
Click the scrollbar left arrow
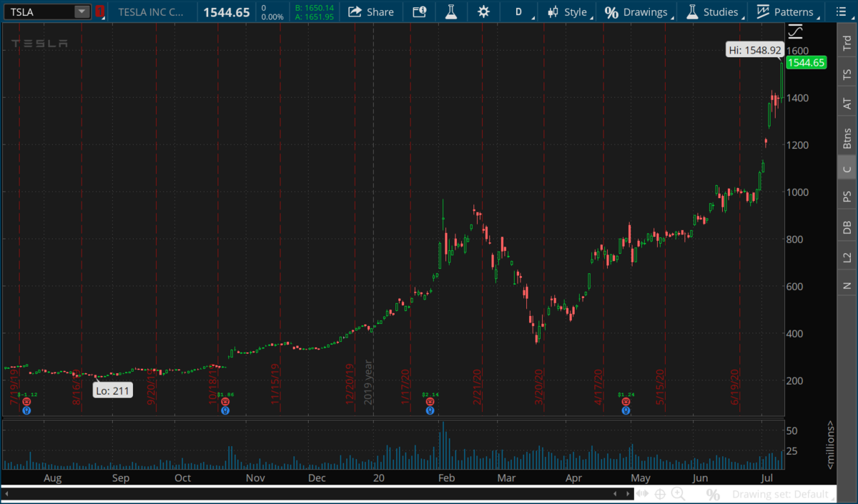[6, 493]
